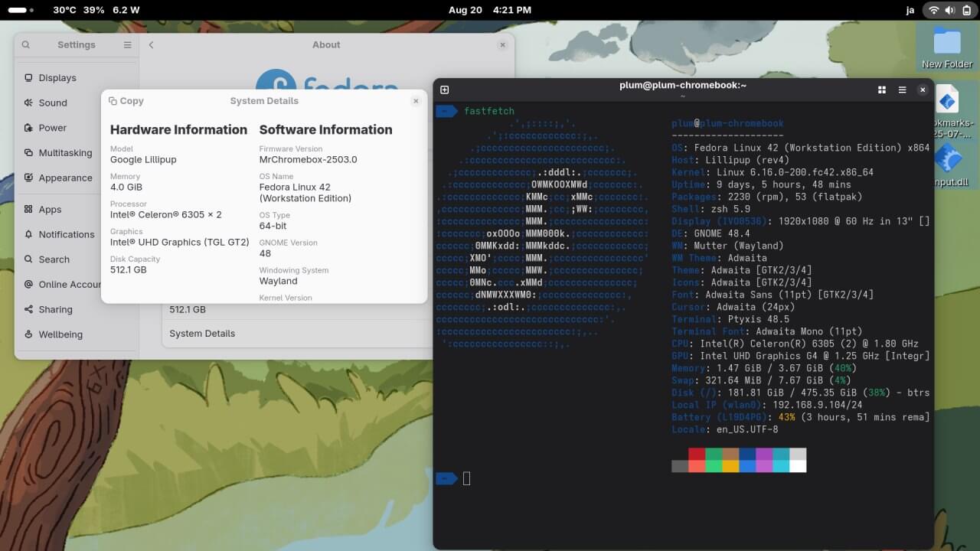Click the red color block in fastfetch output

point(696,454)
